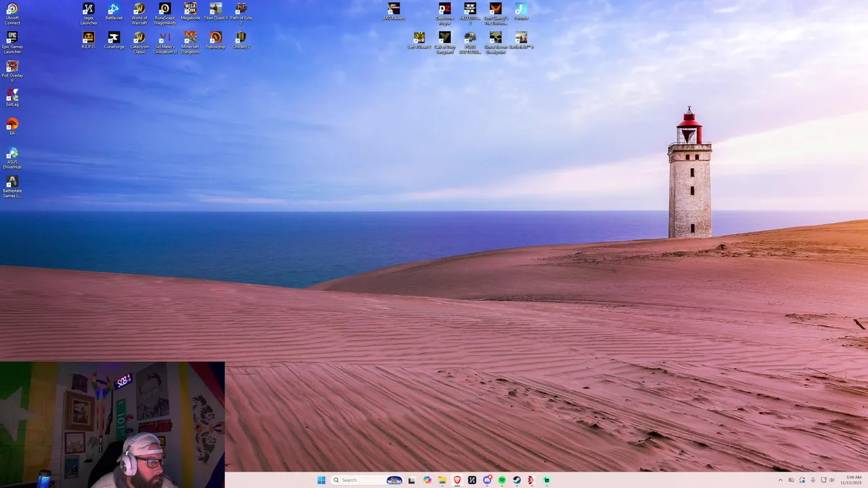Click the microphone icon in system tray
The width and height of the screenshot is (868, 488).
813,480
